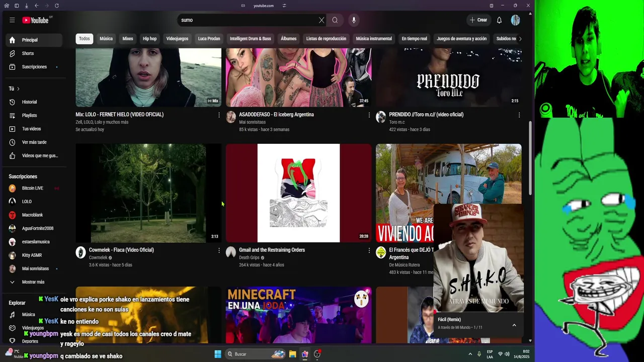Click the page vertical scrollbar

530,159
